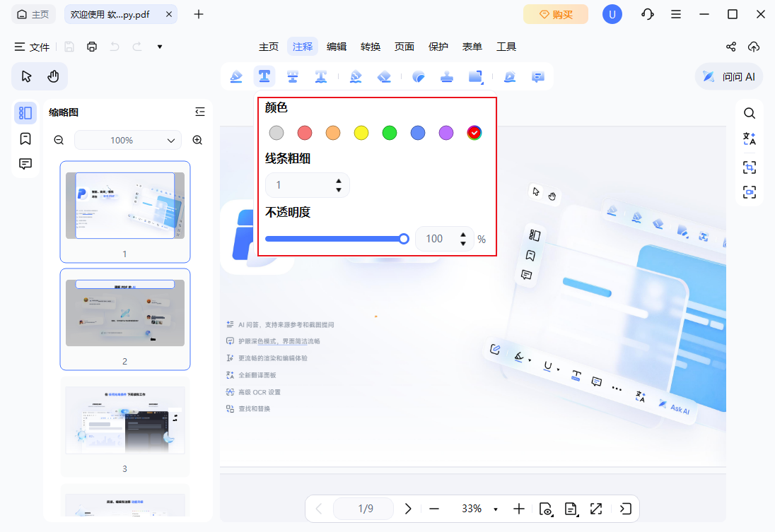The height and width of the screenshot is (532, 775).
Task: Select the Highlight annotation tool
Action: click(x=236, y=76)
